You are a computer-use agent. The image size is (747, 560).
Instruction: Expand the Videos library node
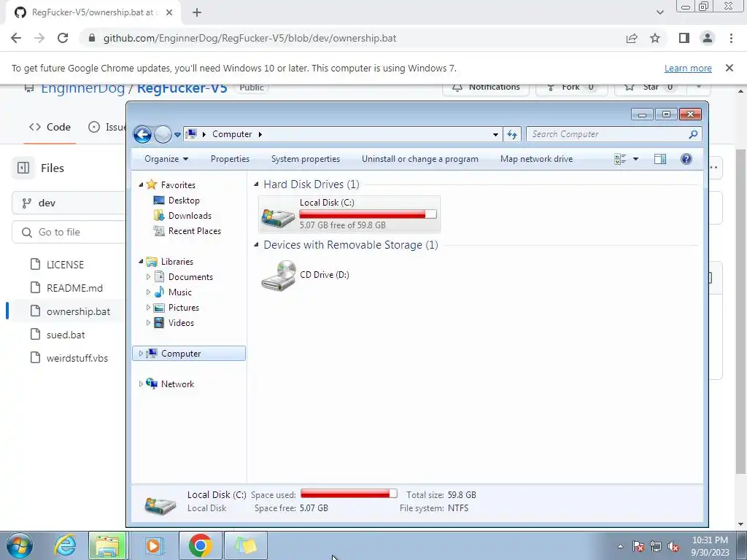click(148, 322)
